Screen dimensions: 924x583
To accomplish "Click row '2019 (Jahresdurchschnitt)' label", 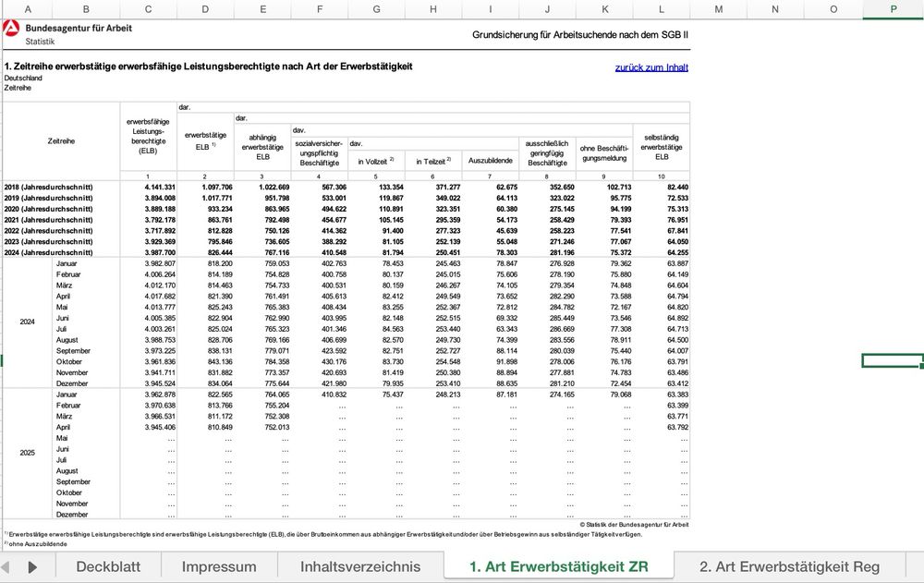I will coord(48,198).
